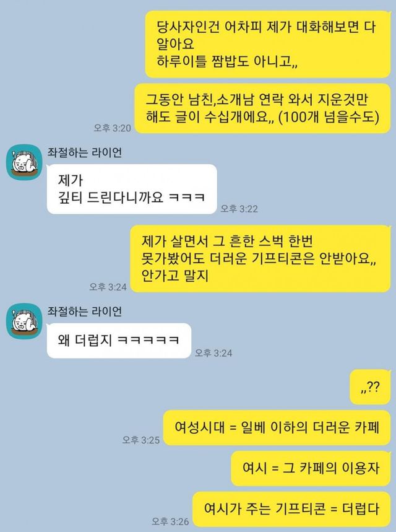The height and width of the screenshot is (532, 396).
Task: Tap the white bubble saying 깊티 드린다니까요
Action: (x=132, y=189)
